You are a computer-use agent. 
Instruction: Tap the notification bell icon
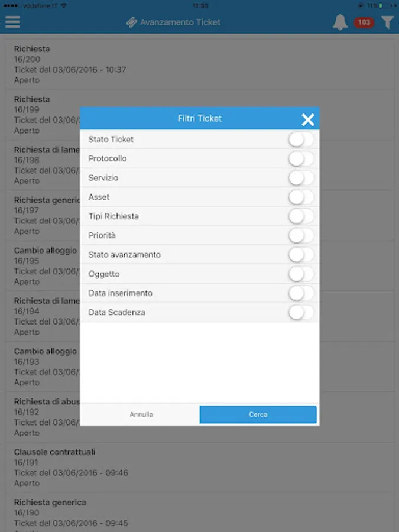[340, 22]
